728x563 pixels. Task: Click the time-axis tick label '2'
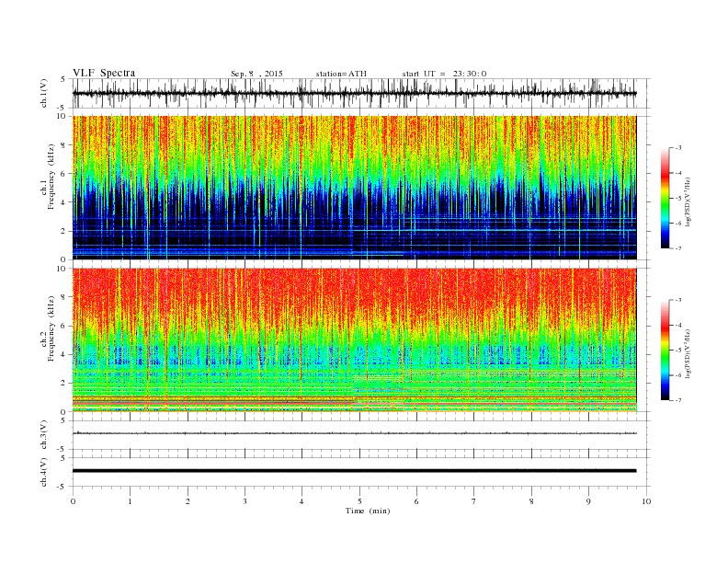(x=188, y=501)
